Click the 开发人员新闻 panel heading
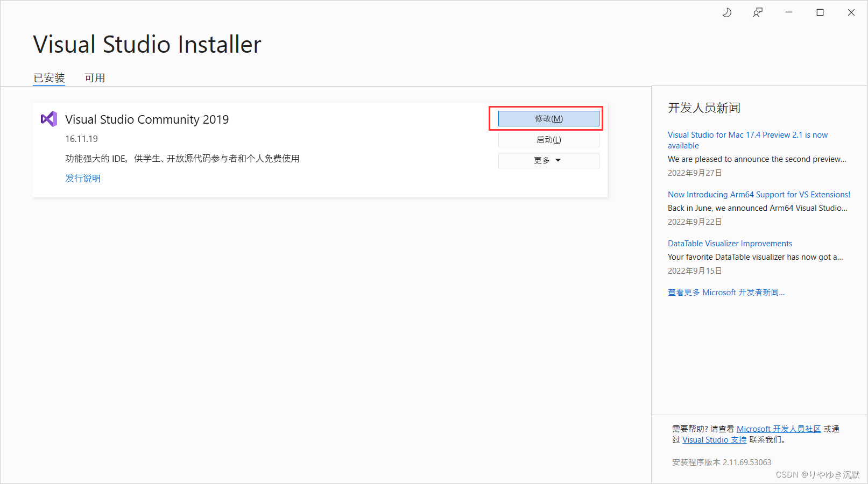The height and width of the screenshot is (484, 868). 704,108
